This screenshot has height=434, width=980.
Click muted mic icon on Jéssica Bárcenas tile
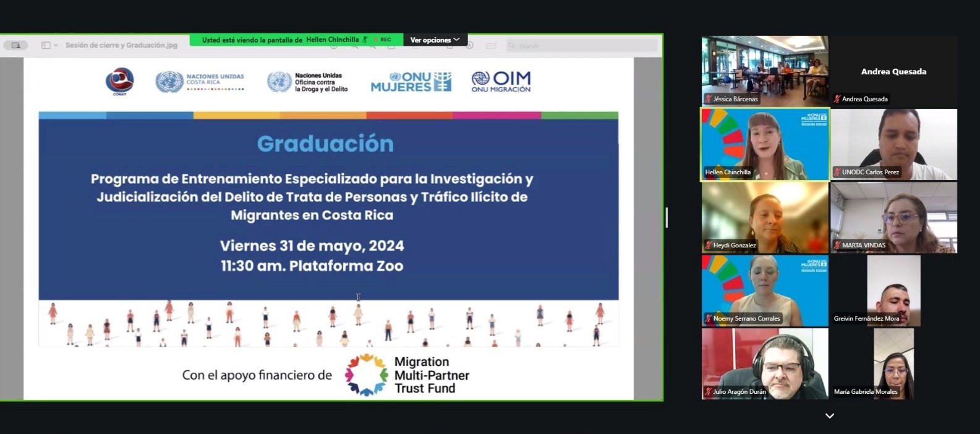[709, 99]
